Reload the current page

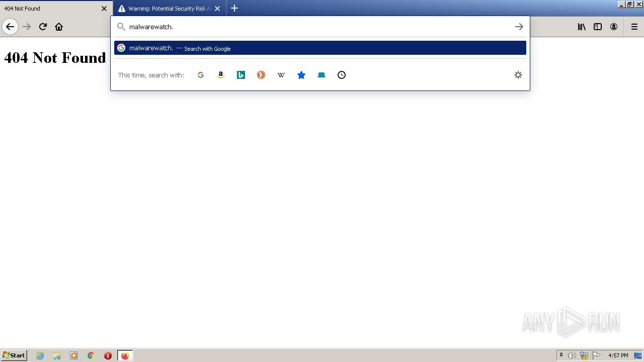click(x=43, y=27)
